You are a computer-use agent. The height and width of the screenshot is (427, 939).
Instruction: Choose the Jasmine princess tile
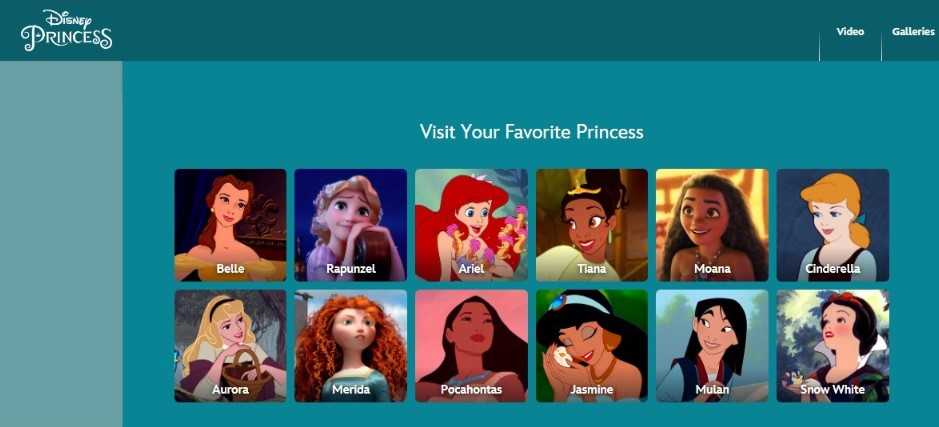click(592, 346)
